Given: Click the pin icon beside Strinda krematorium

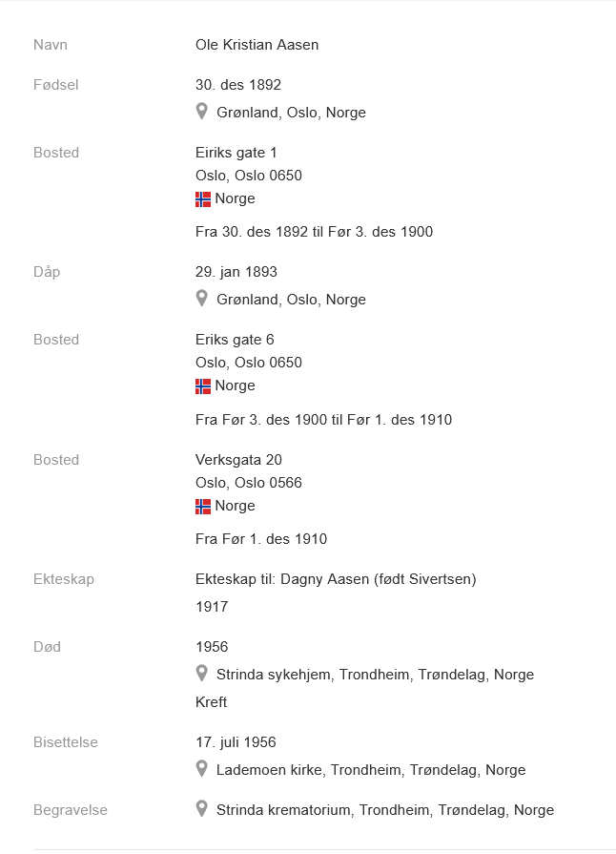Looking at the screenshot, I should click(201, 809).
